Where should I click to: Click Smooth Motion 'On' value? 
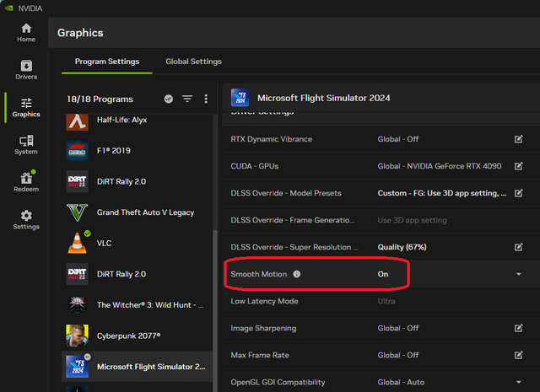[383, 274]
